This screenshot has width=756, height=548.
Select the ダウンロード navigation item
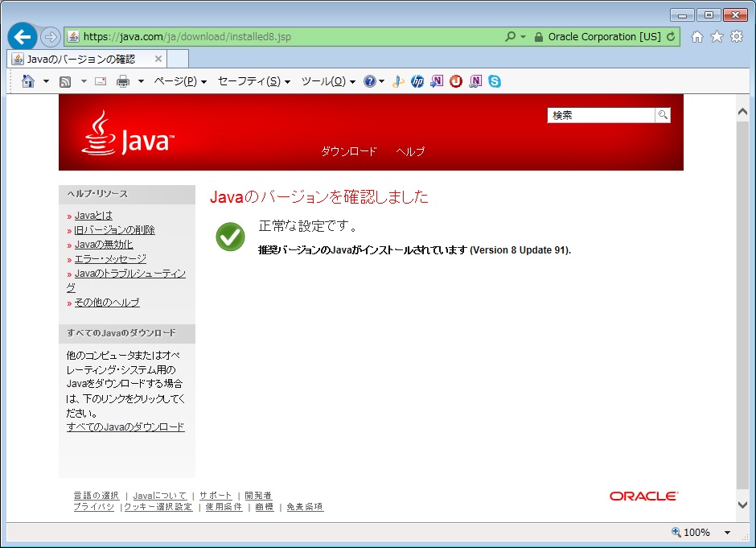(x=348, y=151)
